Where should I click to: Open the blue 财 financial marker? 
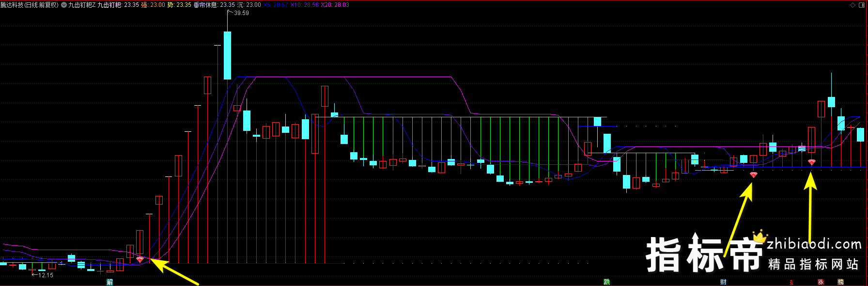click(x=723, y=282)
